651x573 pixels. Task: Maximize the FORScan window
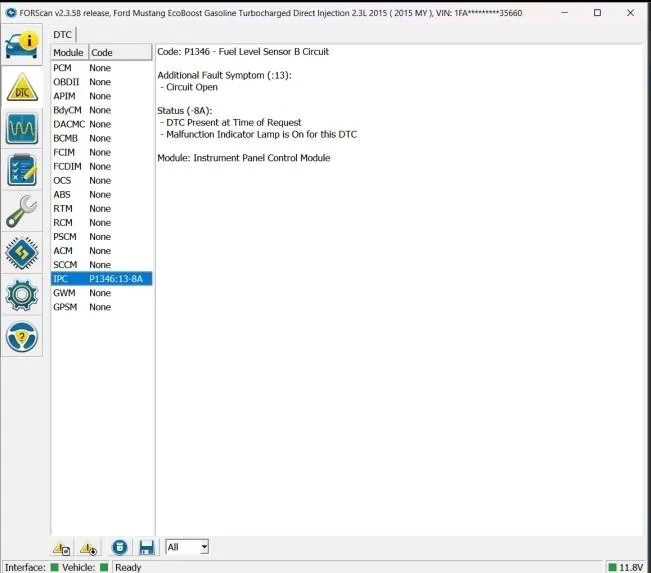597,13
